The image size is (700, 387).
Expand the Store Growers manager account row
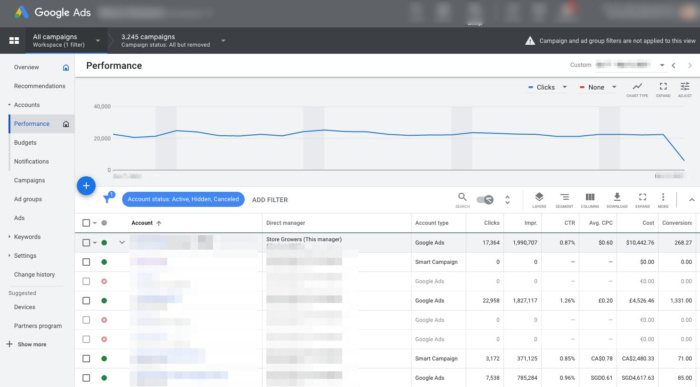click(122, 242)
